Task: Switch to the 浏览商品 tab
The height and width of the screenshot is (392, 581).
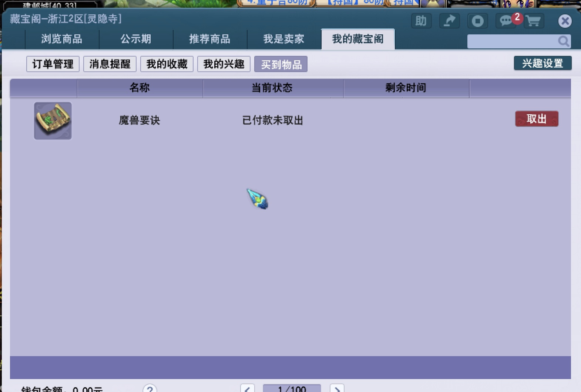Action: click(62, 39)
